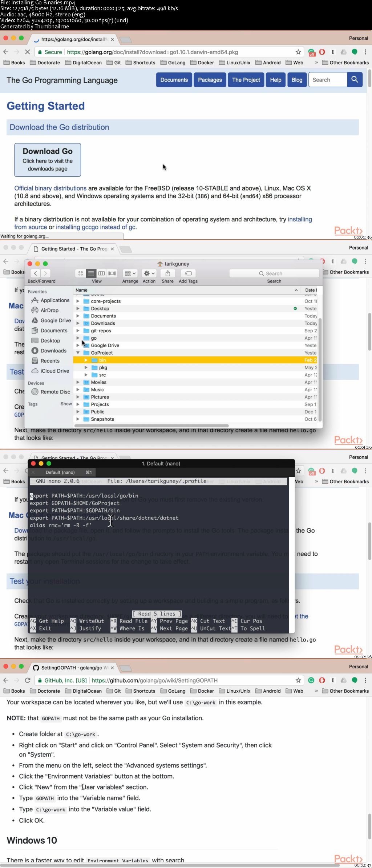Reload the GitHub SettingGOPATH page

coord(27,680)
